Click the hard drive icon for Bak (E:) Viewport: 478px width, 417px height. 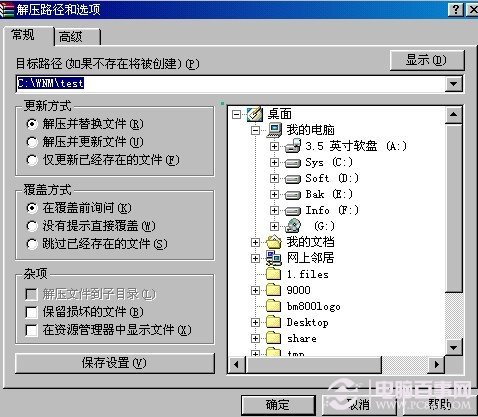pyautogui.click(x=293, y=195)
